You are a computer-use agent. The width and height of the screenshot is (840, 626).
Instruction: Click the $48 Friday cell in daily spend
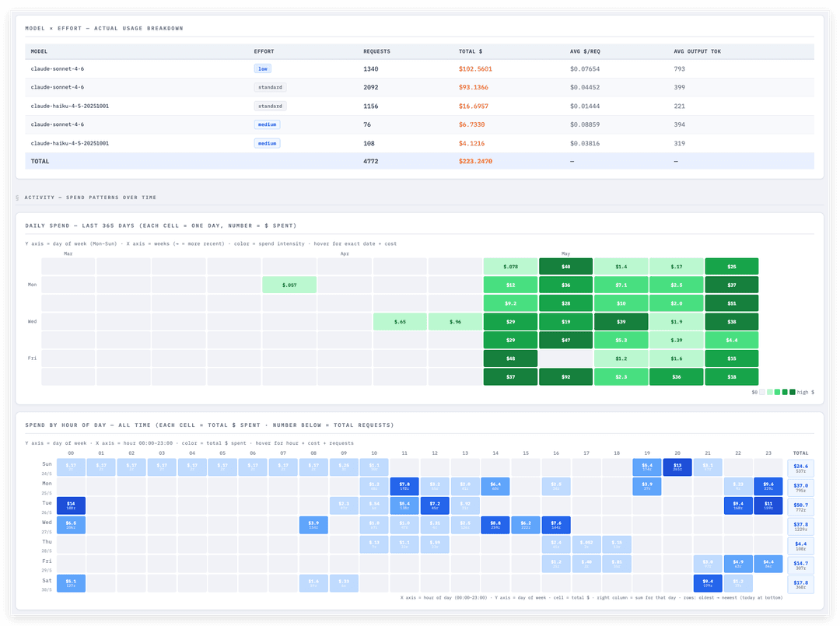[x=510, y=358]
